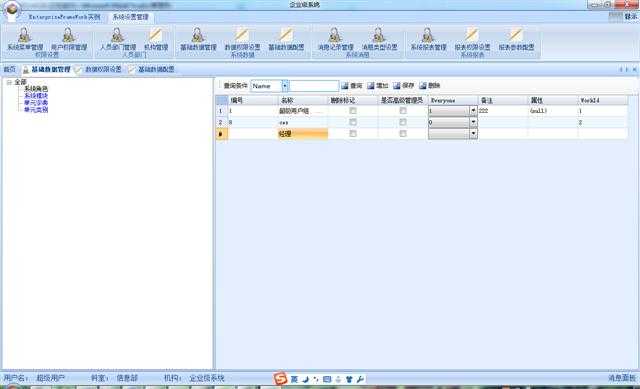The height and width of the screenshot is (389, 640).
Task: Toggle 是否超级管理员 checkbox in row 1
Action: click(403, 111)
